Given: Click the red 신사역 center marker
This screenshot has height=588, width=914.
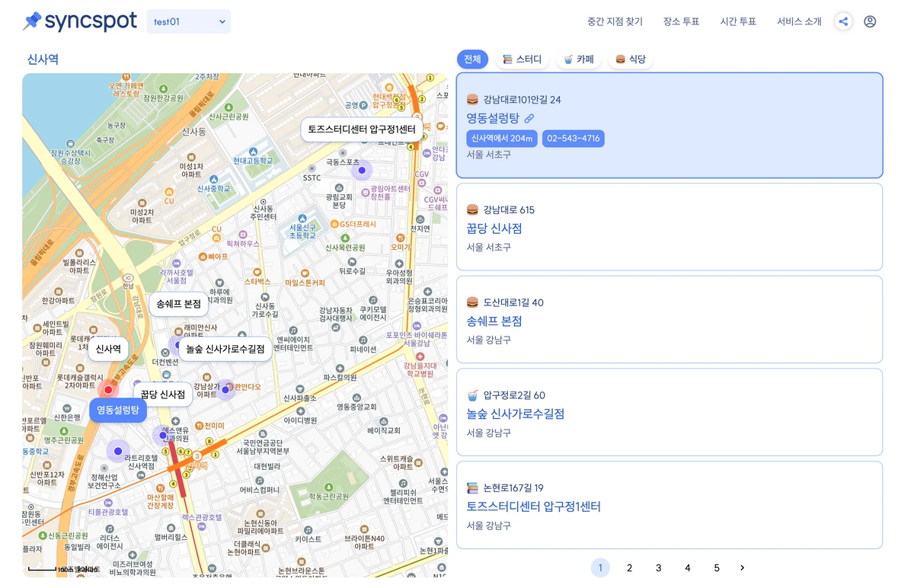Looking at the screenshot, I should tap(108, 390).
